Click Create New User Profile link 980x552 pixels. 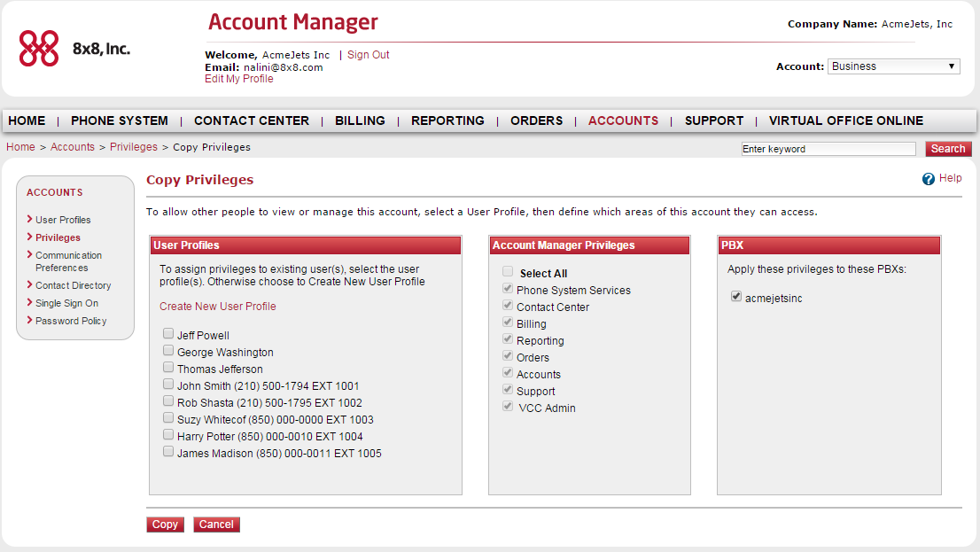(217, 307)
